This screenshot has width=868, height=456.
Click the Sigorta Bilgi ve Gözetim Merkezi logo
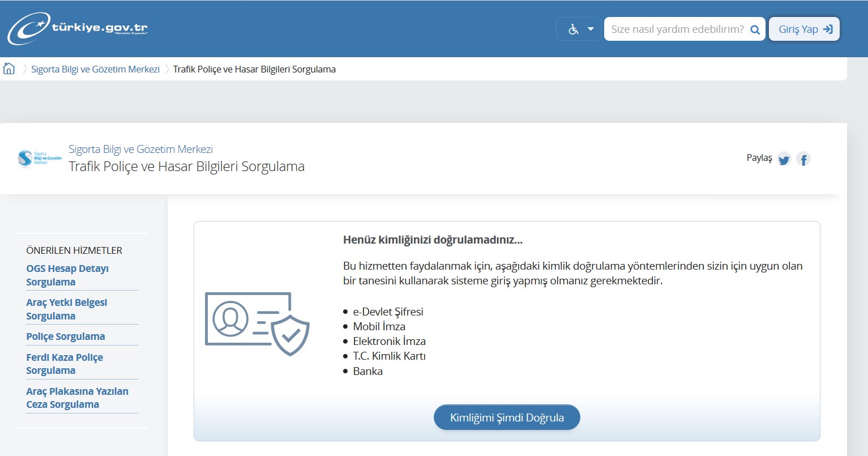point(40,158)
